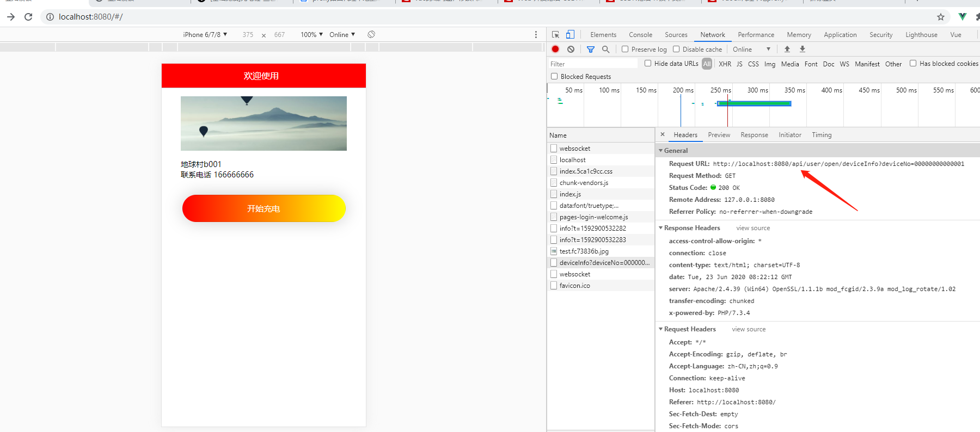980x432 pixels.
Task: Switch to Sources panel tab
Action: 676,34
